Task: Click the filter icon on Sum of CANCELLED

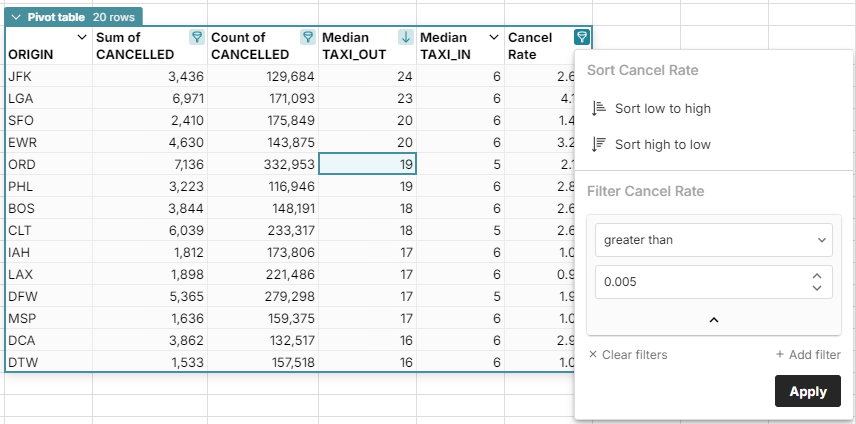Action: point(197,37)
